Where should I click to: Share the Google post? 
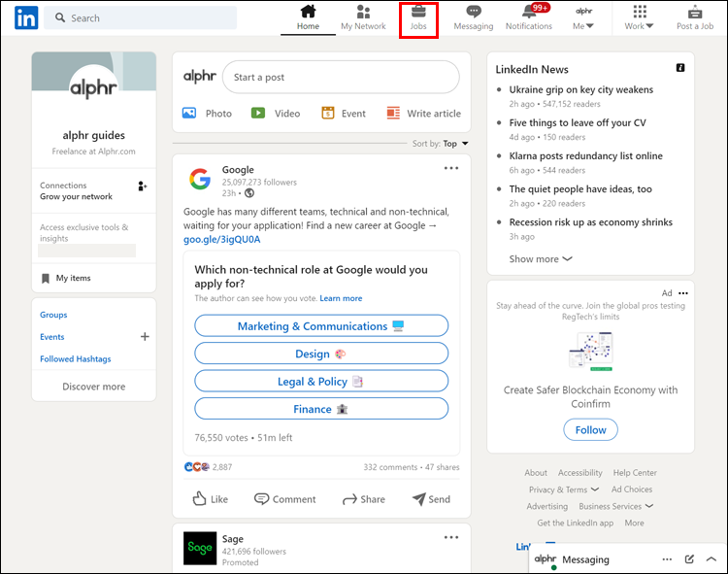pos(364,499)
